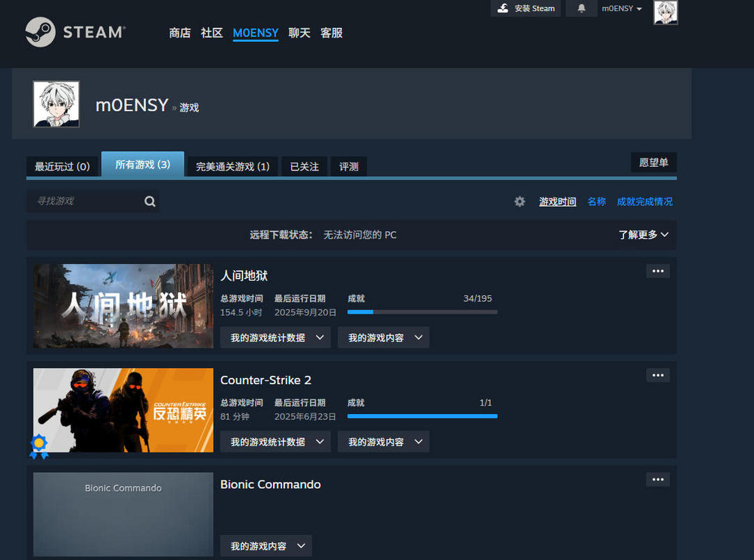Open the three-dot menu for 人间地狱
The image size is (754, 560).
[x=658, y=271]
